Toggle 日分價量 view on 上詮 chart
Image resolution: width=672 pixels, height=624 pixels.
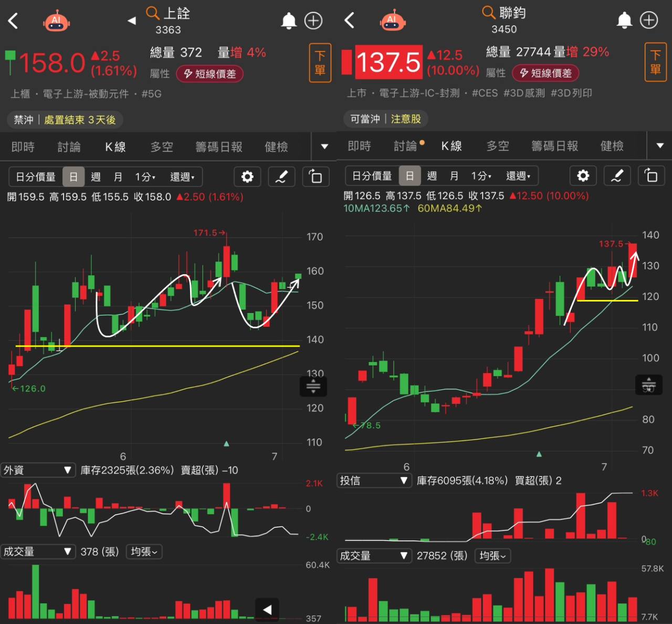point(36,177)
